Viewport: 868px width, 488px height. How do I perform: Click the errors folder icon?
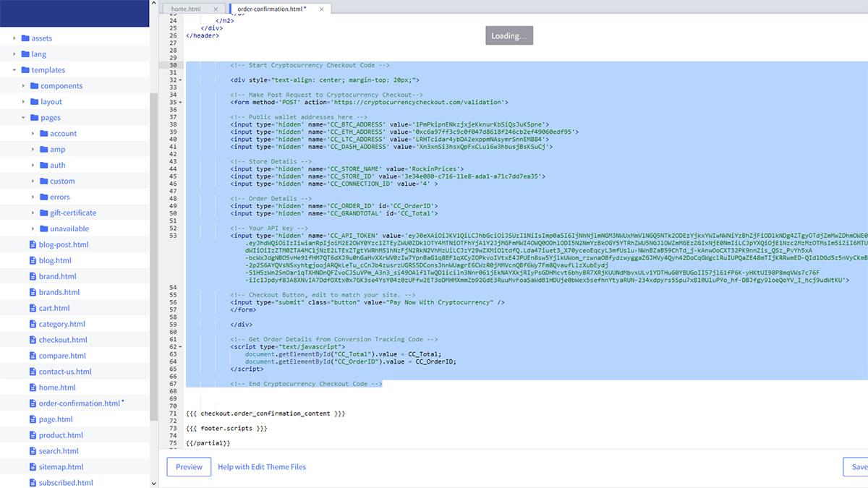pyautogui.click(x=44, y=197)
